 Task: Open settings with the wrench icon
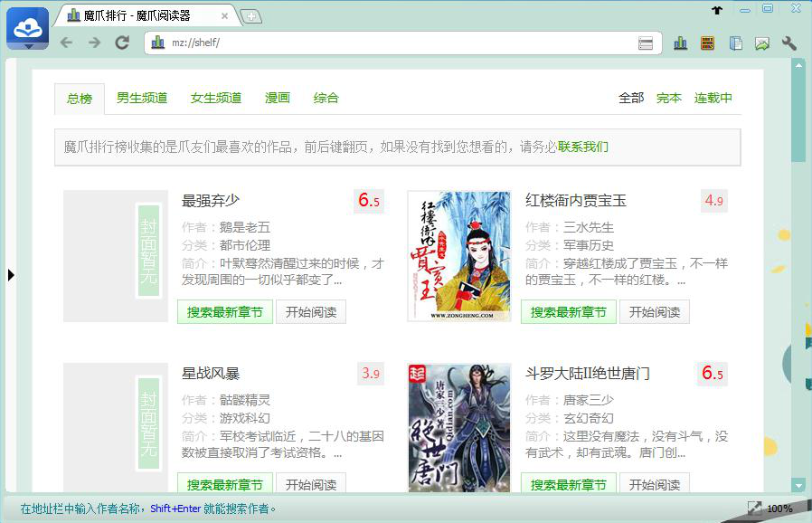pos(788,43)
